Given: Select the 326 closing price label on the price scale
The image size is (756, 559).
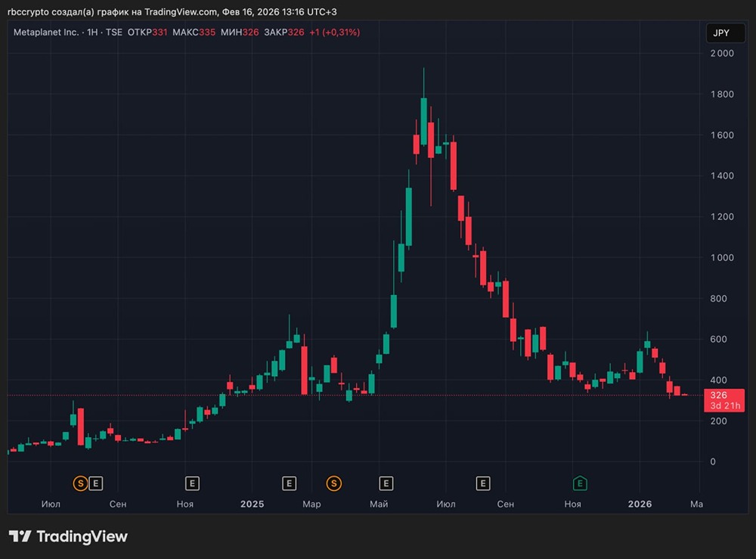Looking at the screenshot, I should [718, 395].
